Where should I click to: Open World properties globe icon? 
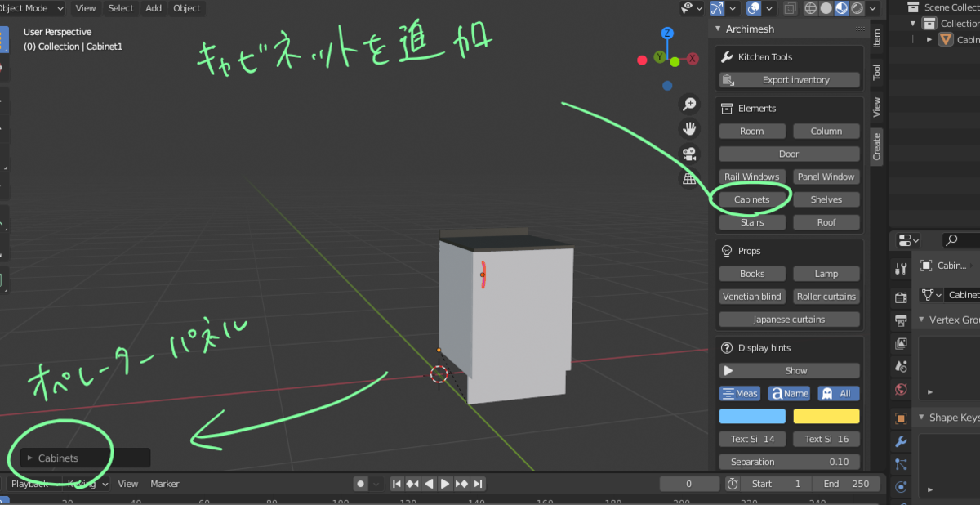click(x=901, y=390)
